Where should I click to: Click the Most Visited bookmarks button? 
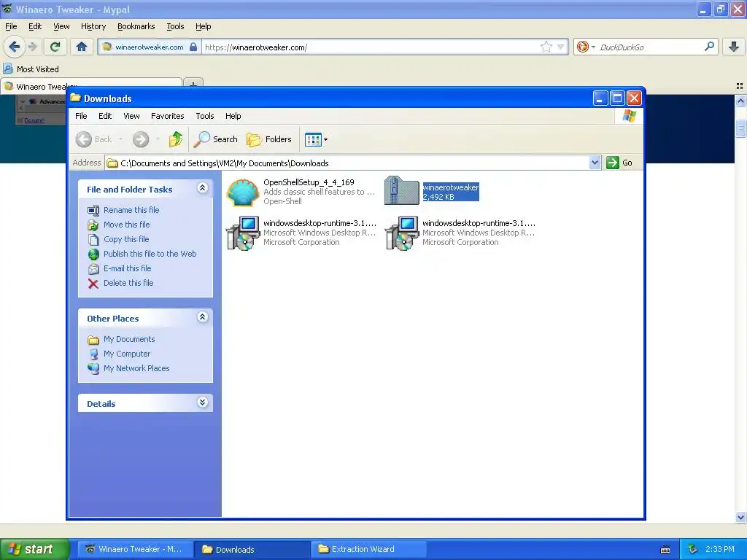(x=31, y=69)
